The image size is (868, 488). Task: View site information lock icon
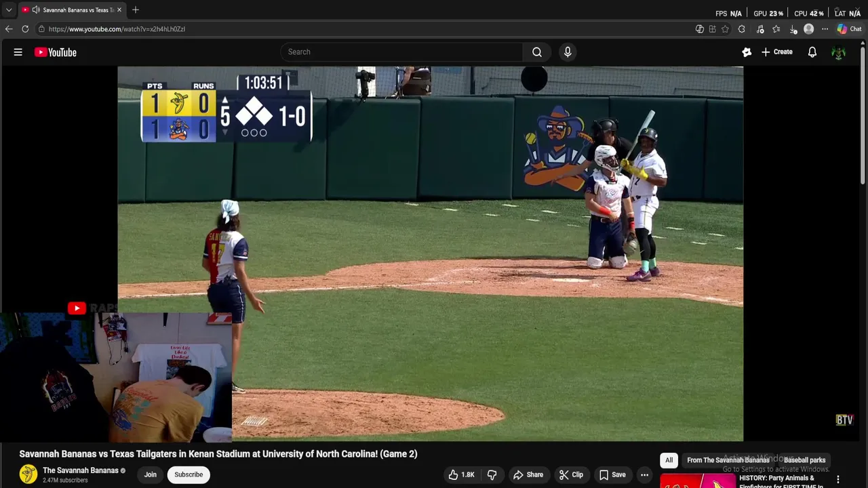click(x=41, y=29)
